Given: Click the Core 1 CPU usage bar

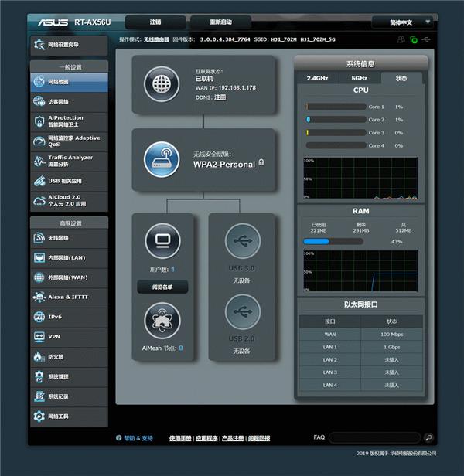Looking at the screenshot, I should pyautogui.click(x=336, y=107).
